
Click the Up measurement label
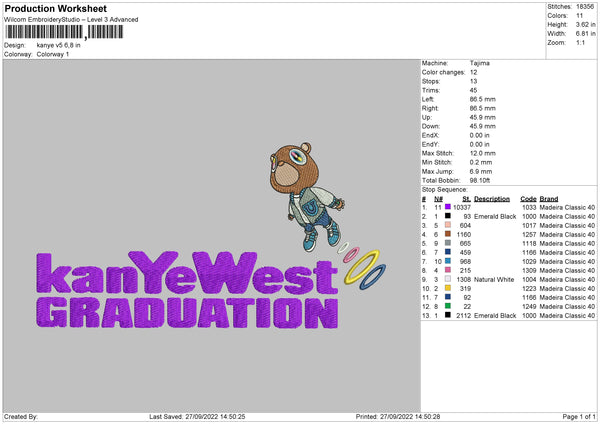(x=427, y=117)
